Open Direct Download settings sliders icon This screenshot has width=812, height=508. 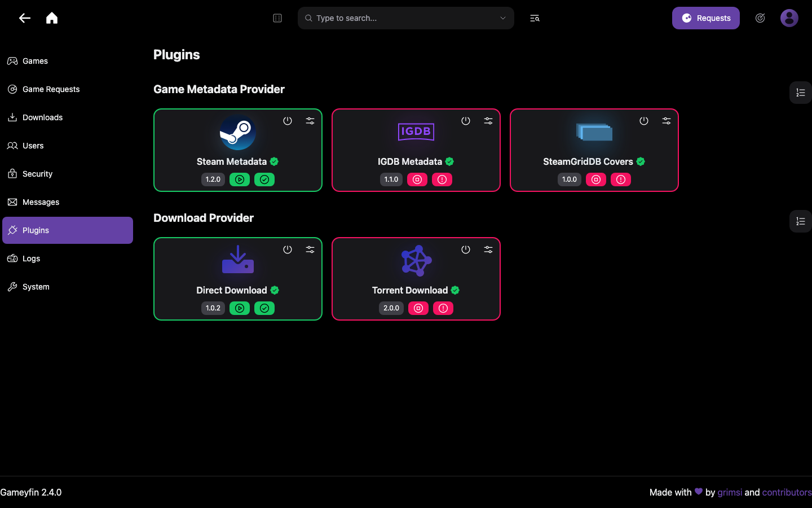click(x=310, y=249)
